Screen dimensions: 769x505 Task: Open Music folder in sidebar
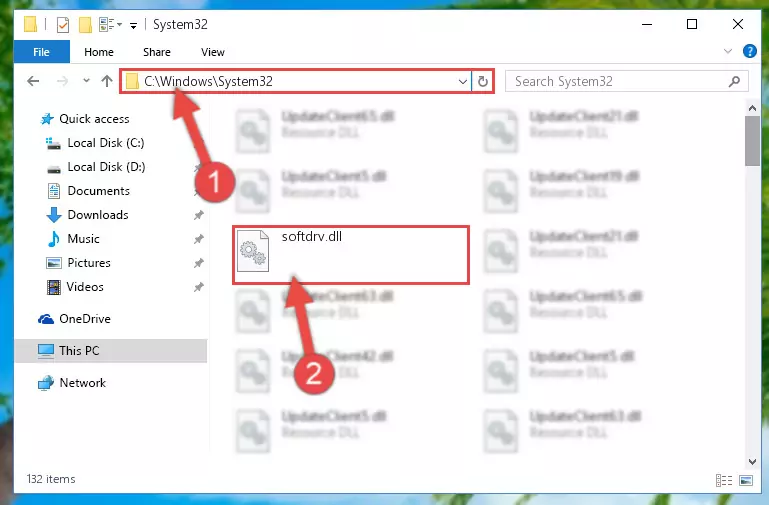[83, 239]
